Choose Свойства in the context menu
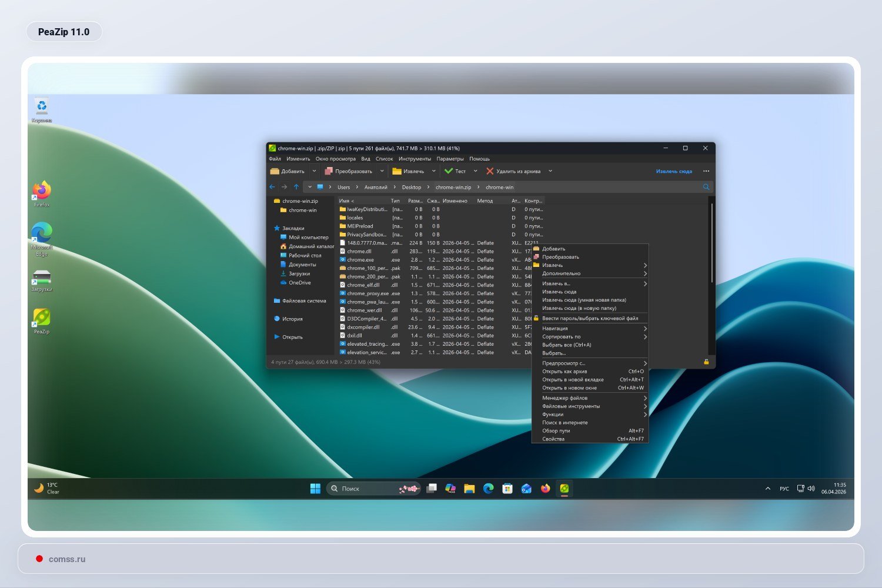The width and height of the screenshot is (882, 588). coord(553,439)
